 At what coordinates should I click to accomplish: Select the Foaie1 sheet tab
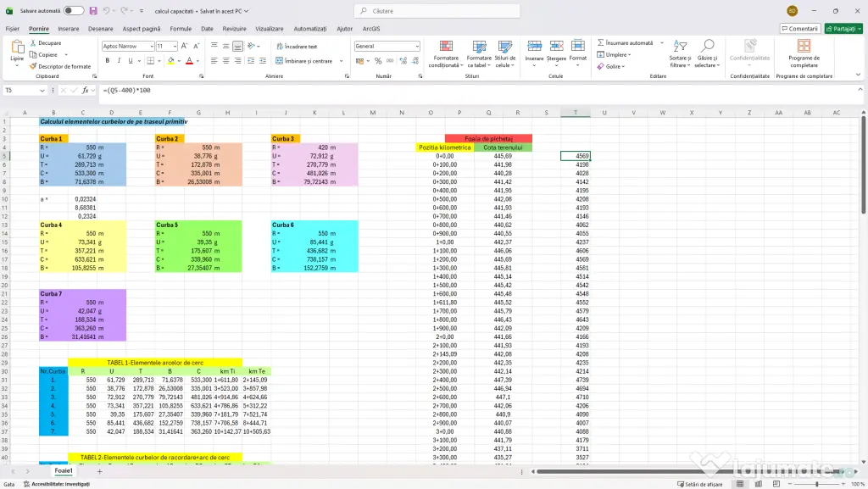(x=64, y=470)
